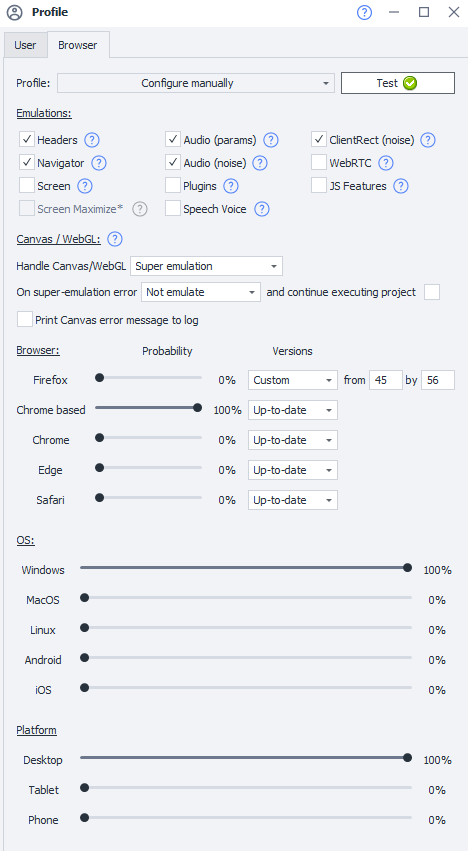Expand the Handle Canvas/WebGL Super emulation dropdown

(x=206, y=266)
